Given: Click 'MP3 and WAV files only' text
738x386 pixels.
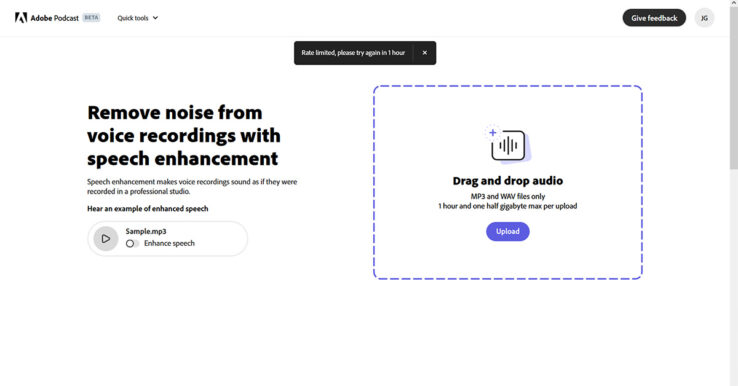Looking at the screenshot, I should tap(507, 196).
